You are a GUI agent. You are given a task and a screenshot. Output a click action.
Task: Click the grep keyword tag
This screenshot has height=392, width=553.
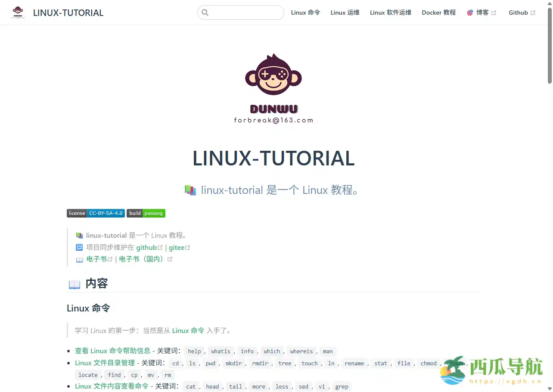(342, 386)
